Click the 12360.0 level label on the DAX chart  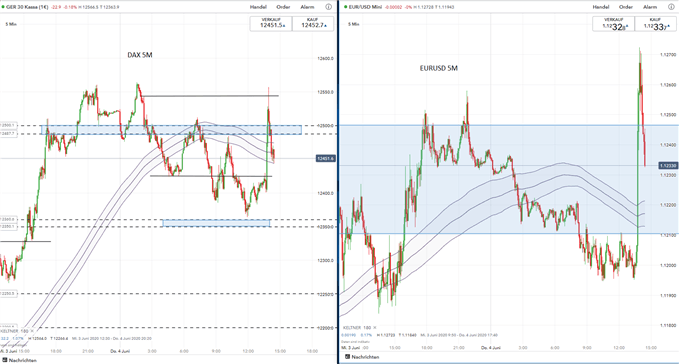pos(8,219)
